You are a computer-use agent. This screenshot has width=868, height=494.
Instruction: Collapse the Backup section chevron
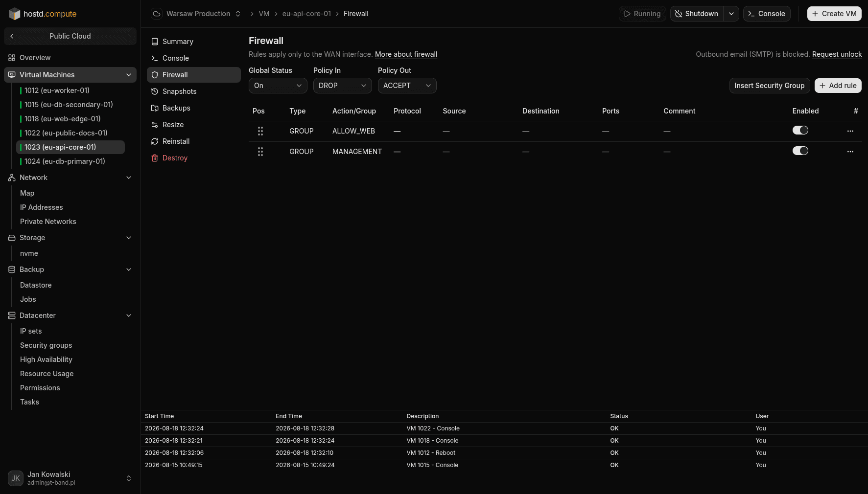pos(129,269)
